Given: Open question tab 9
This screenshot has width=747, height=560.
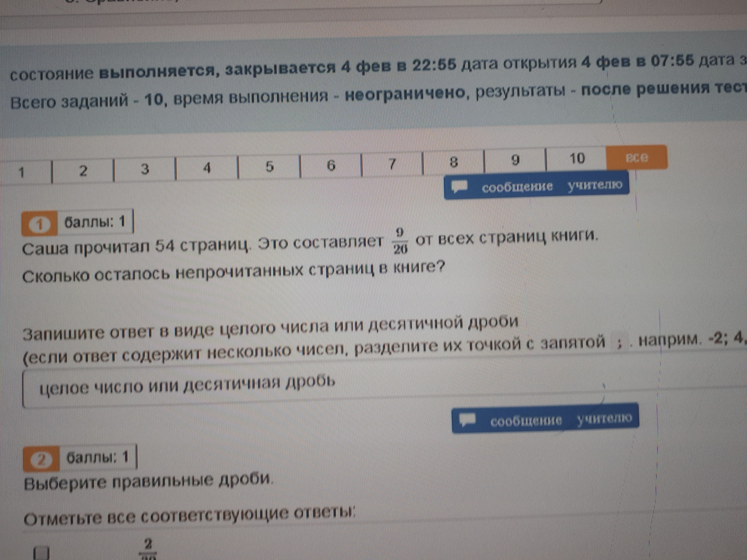Looking at the screenshot, I should [515, 160].
